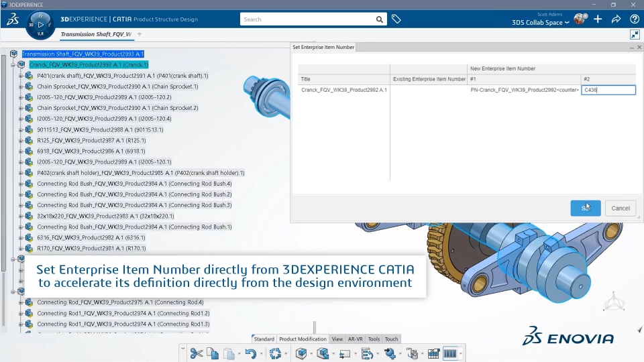Select the 6316_FQV_WK39_Product2982 item
The image size is (644, 362).
click(91, 237)
